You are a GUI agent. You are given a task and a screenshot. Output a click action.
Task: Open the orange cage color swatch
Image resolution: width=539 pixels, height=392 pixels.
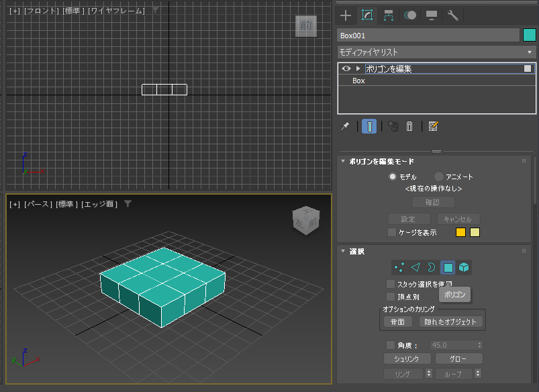[x=460, y=232]
